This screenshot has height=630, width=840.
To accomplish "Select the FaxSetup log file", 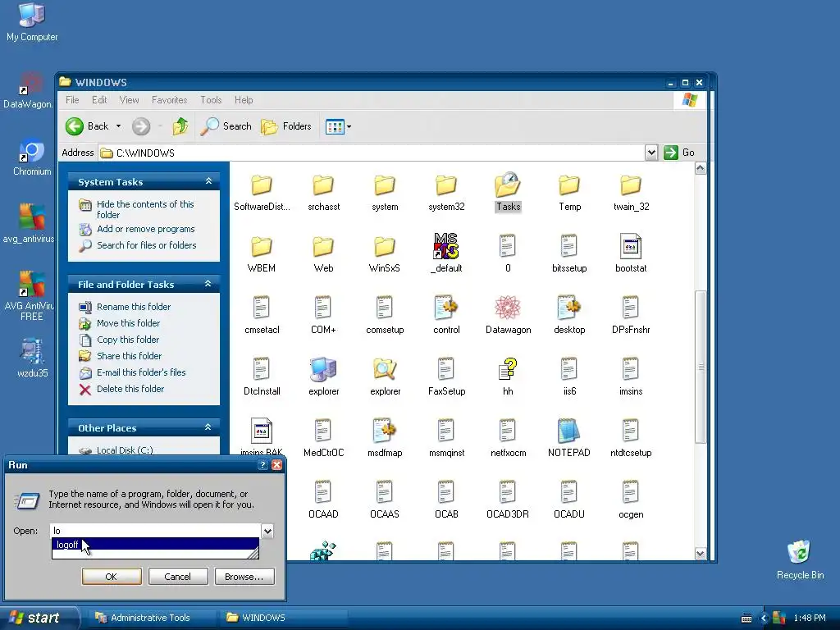I will point(445,369).
